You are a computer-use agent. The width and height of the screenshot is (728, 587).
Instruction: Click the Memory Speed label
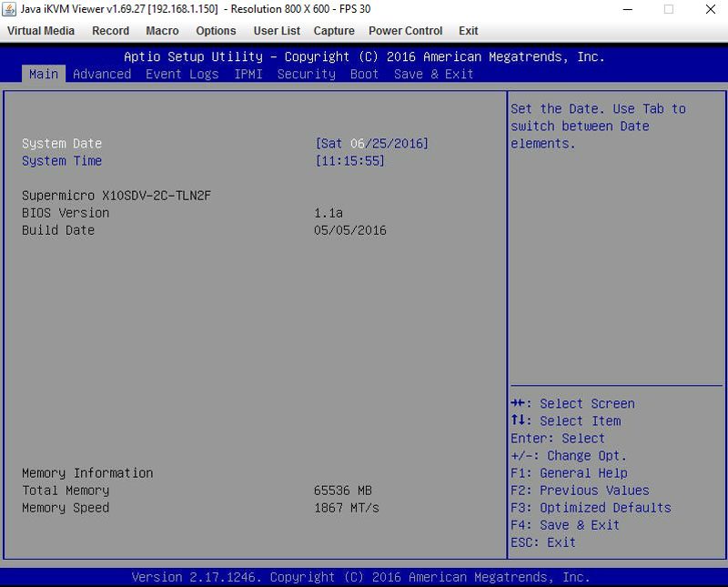click(x=66, y=508)
